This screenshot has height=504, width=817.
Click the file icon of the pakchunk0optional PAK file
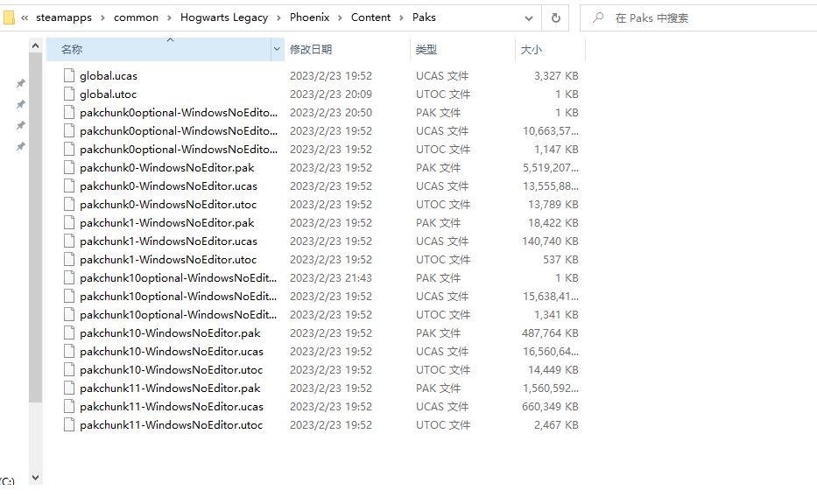[69, 113]
